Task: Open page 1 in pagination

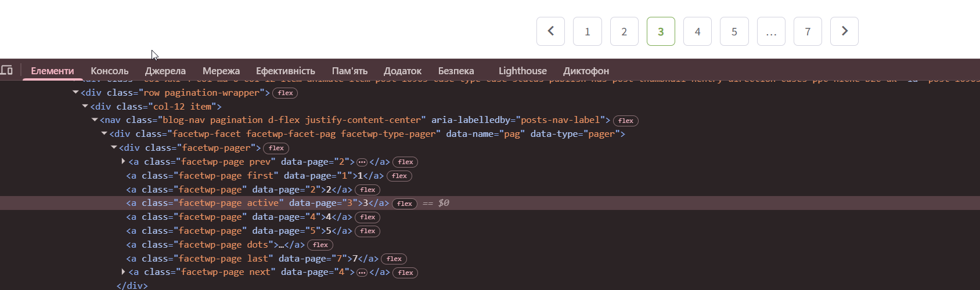Action: click(x=588, y=31)
